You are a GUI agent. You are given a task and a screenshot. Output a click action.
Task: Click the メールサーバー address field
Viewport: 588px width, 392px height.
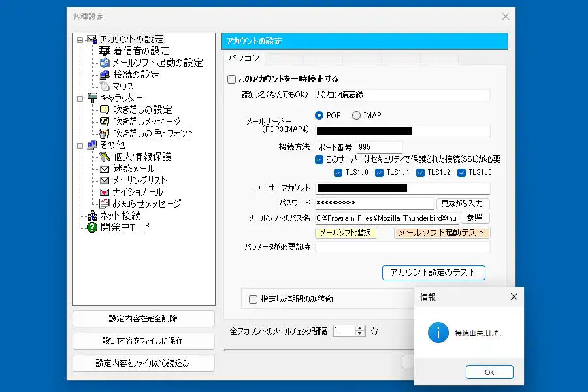(x=402, y=131)
